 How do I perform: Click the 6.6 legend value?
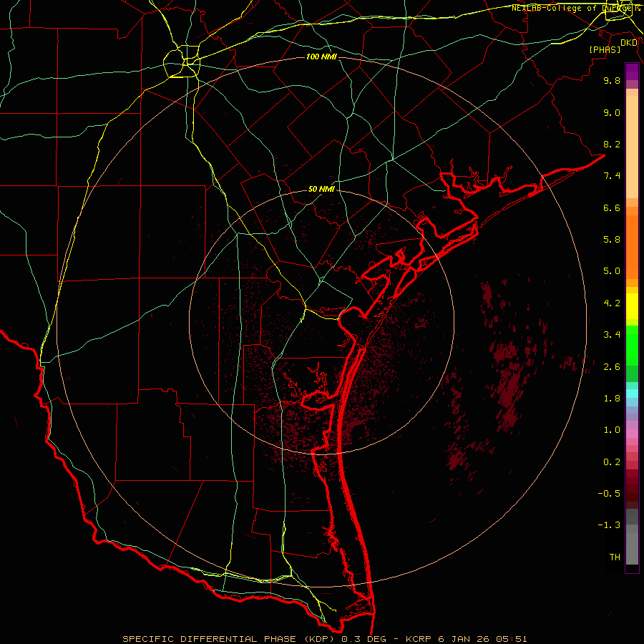pos(612,208)
